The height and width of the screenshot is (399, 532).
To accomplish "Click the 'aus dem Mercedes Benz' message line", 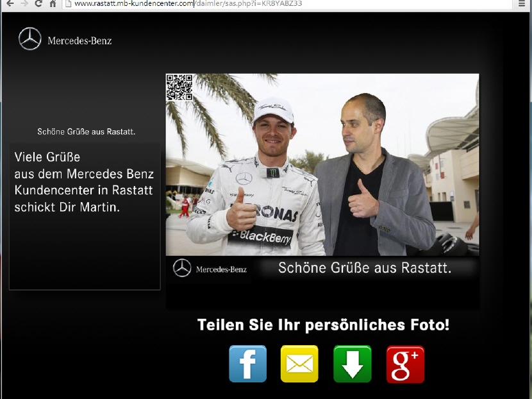I will click(84, 174).
